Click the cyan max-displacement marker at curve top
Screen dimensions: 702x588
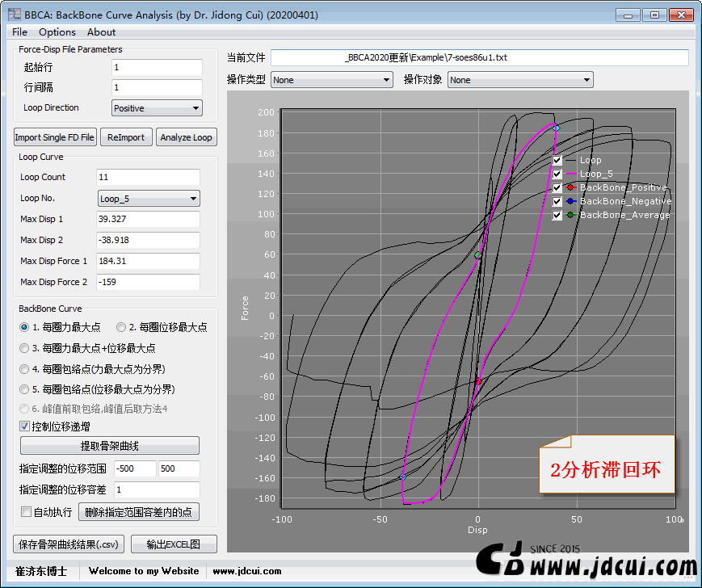[x=556, y=128]
